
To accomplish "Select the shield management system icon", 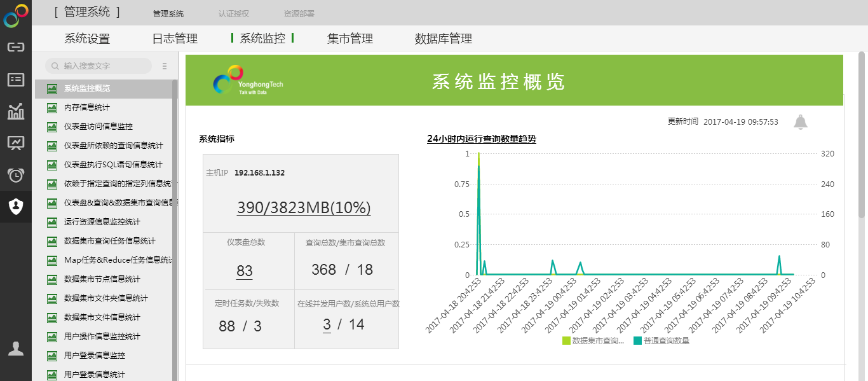I will point(16,207).
